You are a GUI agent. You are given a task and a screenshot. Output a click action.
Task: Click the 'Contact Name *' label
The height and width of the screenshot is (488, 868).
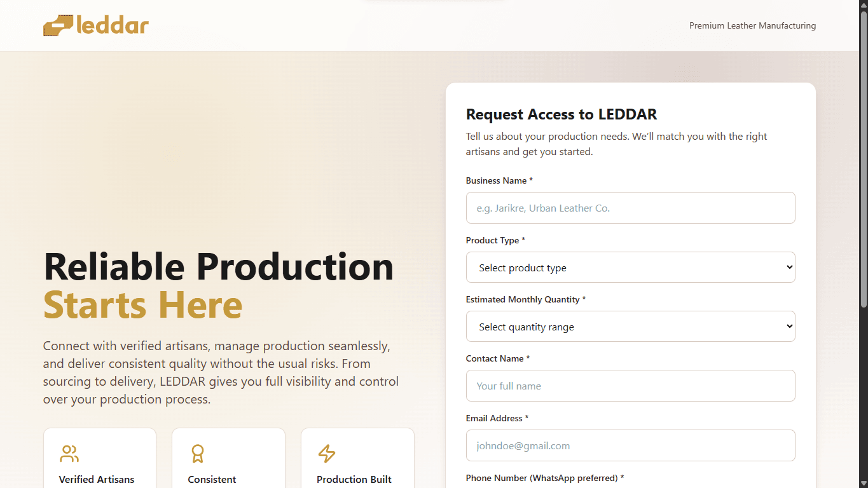point(498,358)
